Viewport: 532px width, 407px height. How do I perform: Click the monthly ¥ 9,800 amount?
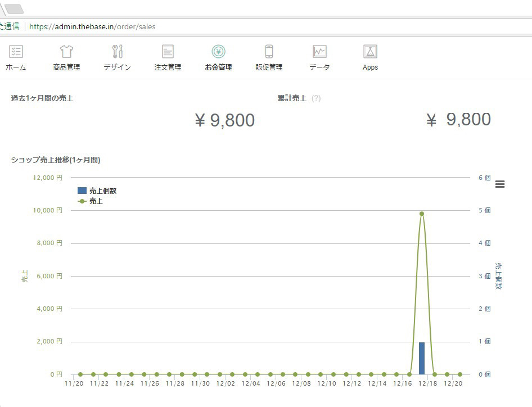point(225,120)
